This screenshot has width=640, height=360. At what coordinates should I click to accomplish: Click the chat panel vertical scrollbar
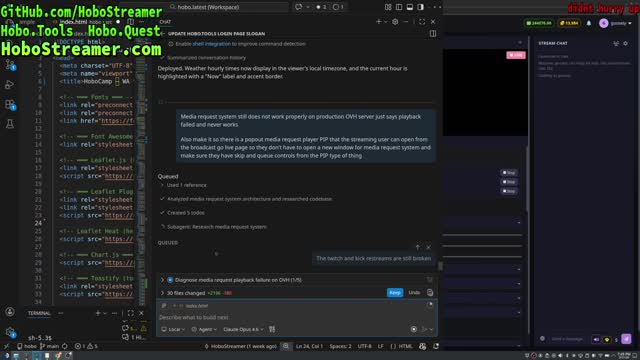click(x=440, y=266)
